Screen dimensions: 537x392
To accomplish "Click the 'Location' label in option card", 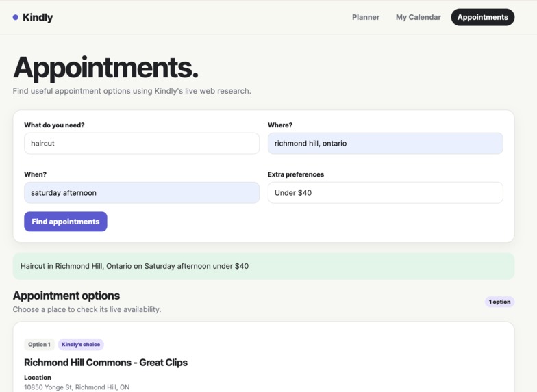I will pyautogui.click(x=38, y=378).
